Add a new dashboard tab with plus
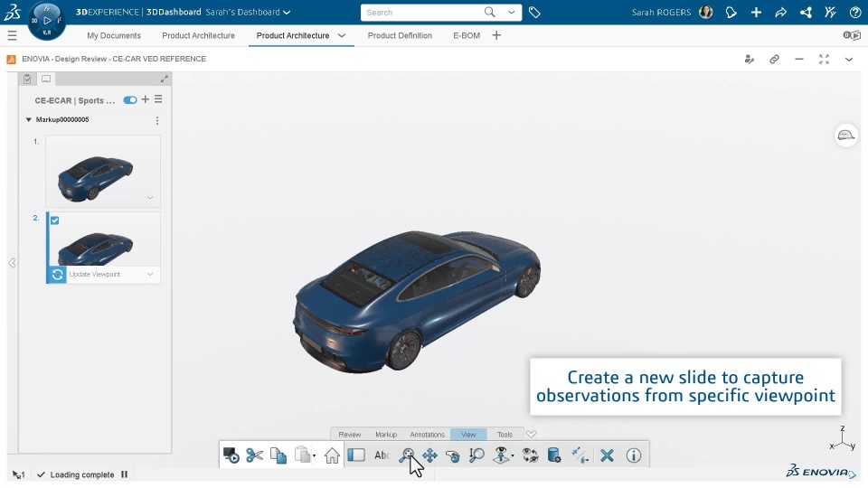 click(496, 35)
